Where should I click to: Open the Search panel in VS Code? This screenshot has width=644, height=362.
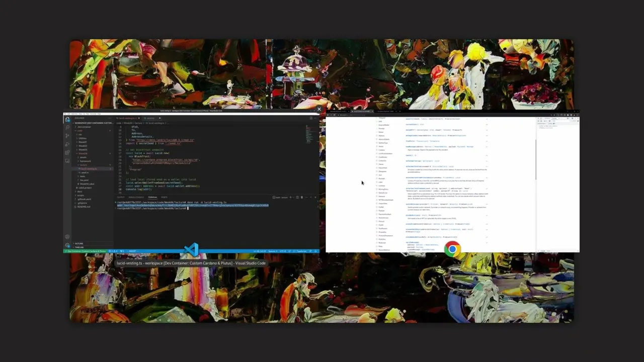(67, 127)
